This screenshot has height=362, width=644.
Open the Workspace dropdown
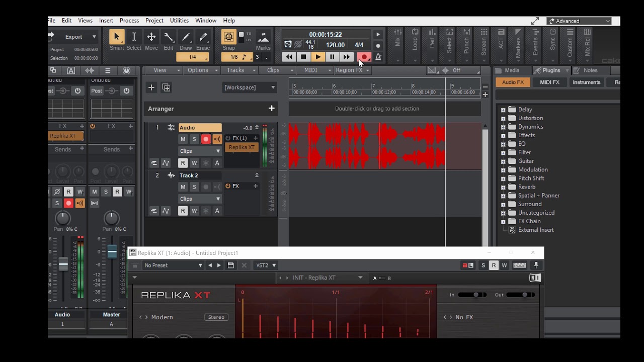coord(250,87)
